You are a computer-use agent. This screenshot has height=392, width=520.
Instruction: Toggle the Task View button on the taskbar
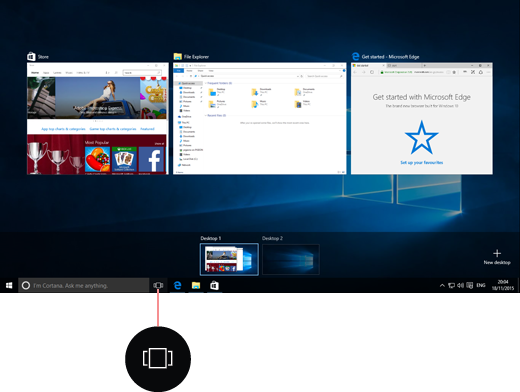pyautogui.click(x=158, y=285)
